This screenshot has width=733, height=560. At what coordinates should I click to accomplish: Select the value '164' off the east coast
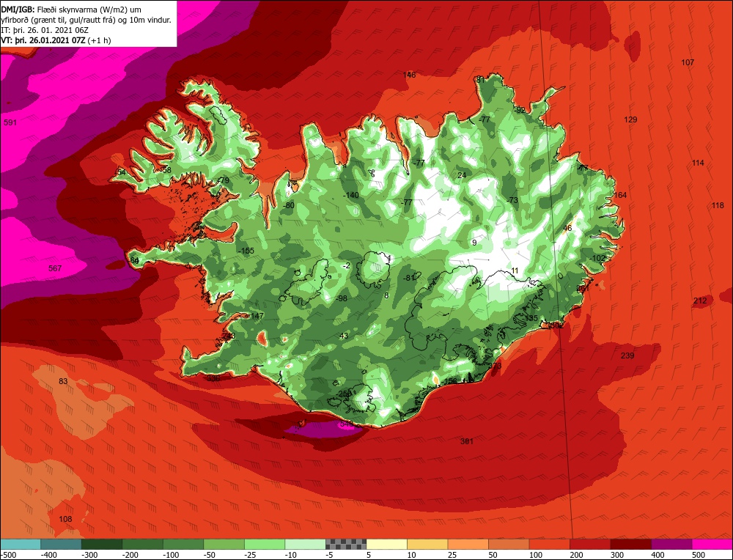click(620, 195)
